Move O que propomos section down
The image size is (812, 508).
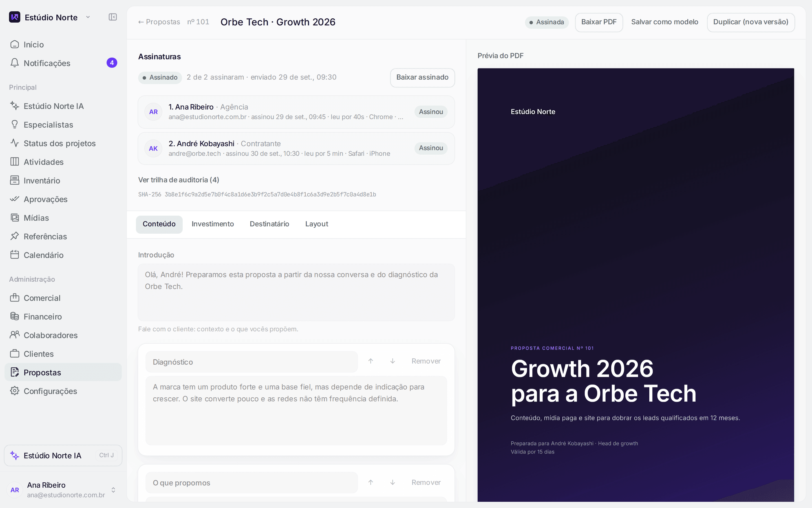coord(392,483)
